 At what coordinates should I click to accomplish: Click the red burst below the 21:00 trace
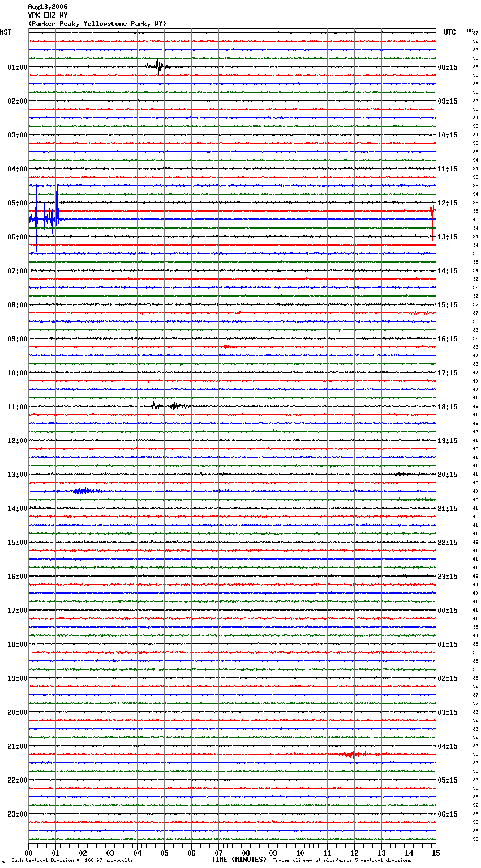click(354, 754)
